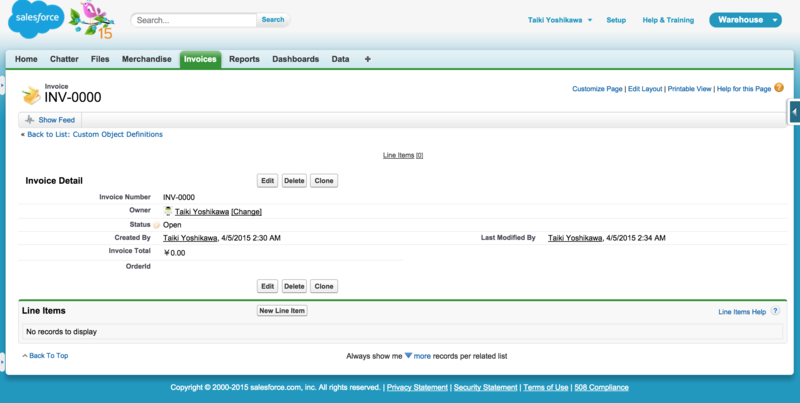Open the Terms of Use footer link
Viewport: 800px width, 403px height.
(545, 387)
